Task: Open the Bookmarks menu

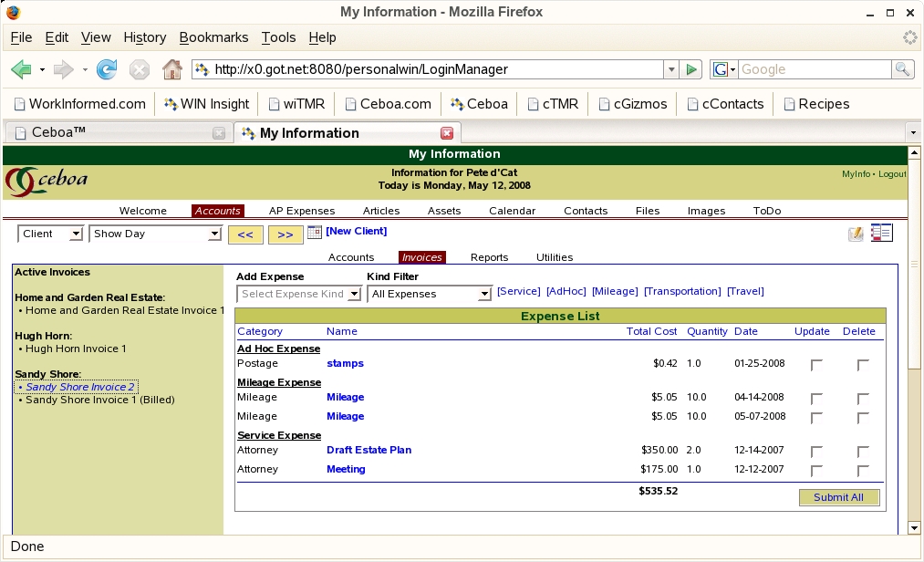Action: [x=213, y=37]
